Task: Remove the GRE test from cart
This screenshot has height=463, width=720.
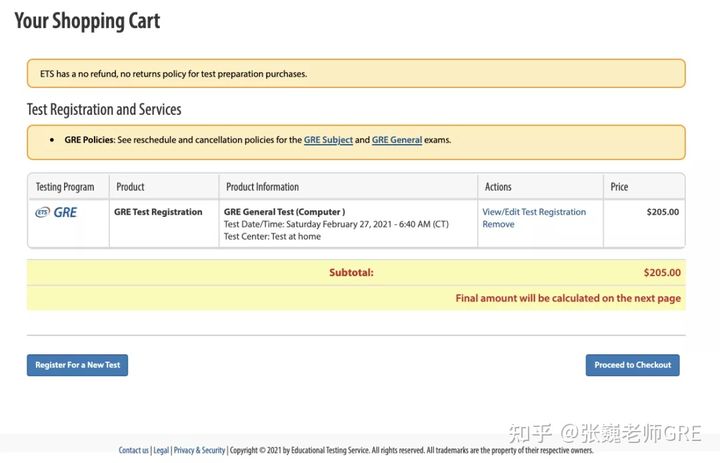Action: point(498,224)
